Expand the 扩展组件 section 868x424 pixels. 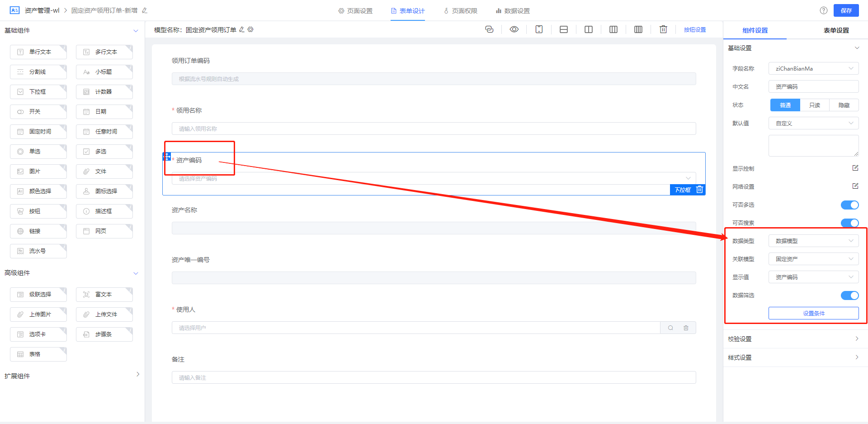138,374
